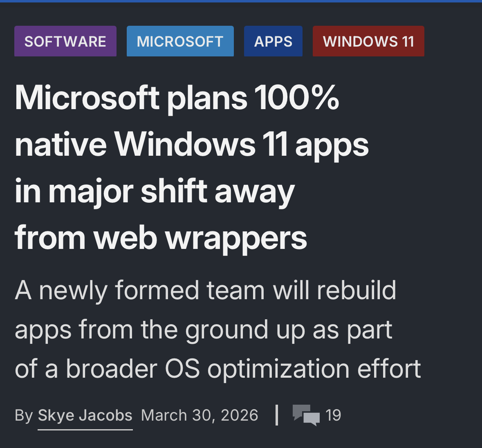This screenshot has width=482, height=448.
Task: Click subheadline line "apps from the ground up"
Action: pyautogui.click(x=203, y=330)
